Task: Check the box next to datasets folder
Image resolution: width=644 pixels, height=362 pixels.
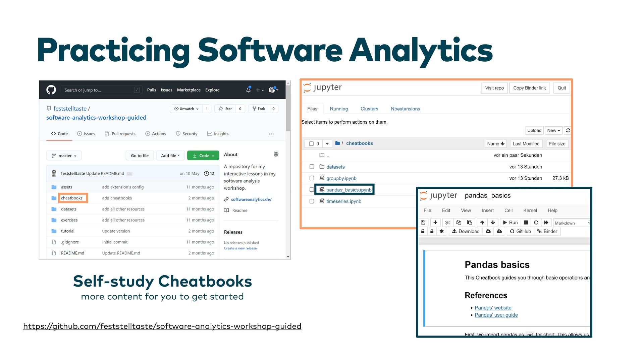Action: [312, 167]
